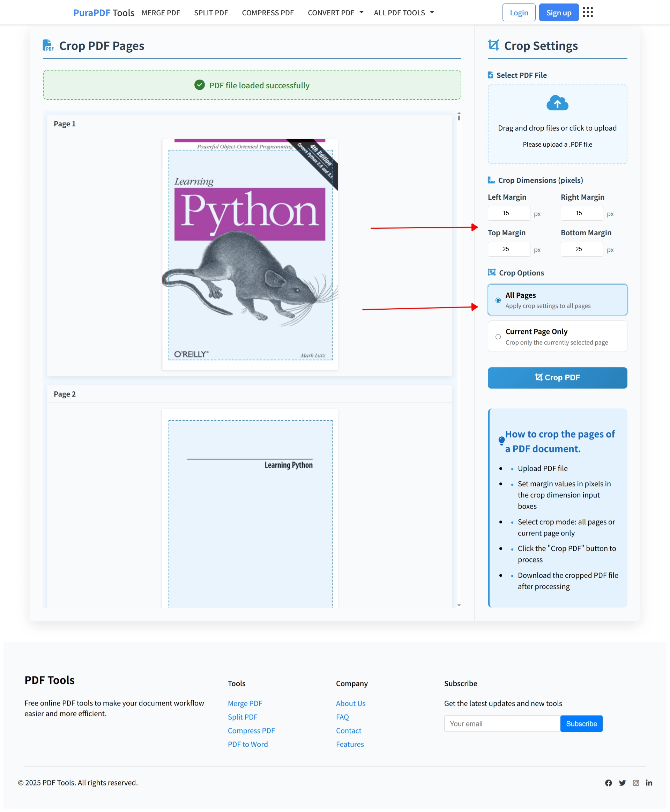Screen dimensions: 670x812
Task: Click the upload cloud icon
Action: coord(557,103)
